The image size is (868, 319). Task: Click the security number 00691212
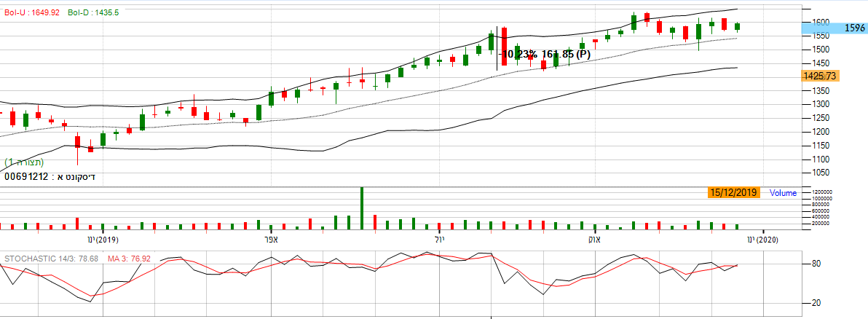tap(27, 176)
